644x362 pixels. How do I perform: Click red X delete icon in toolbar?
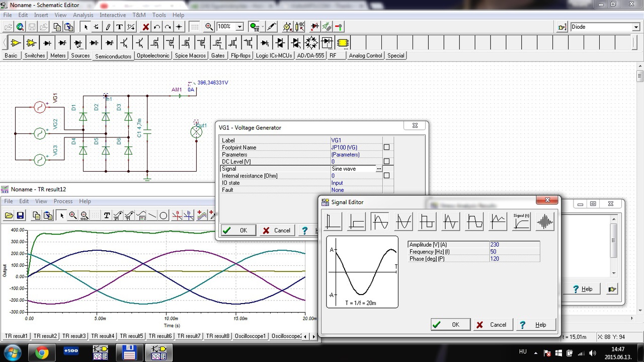coord(146,27)
